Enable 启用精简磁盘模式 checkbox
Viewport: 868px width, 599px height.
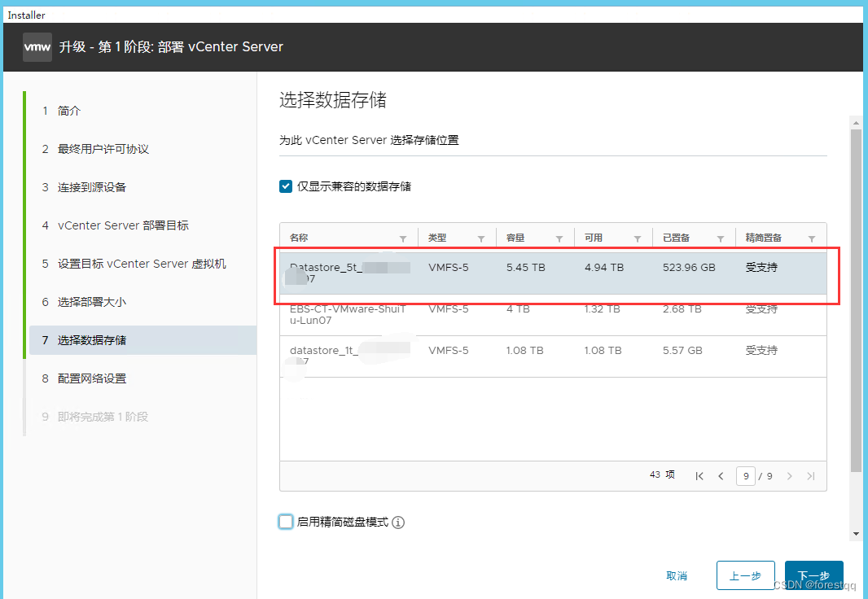tap(286, 522)
